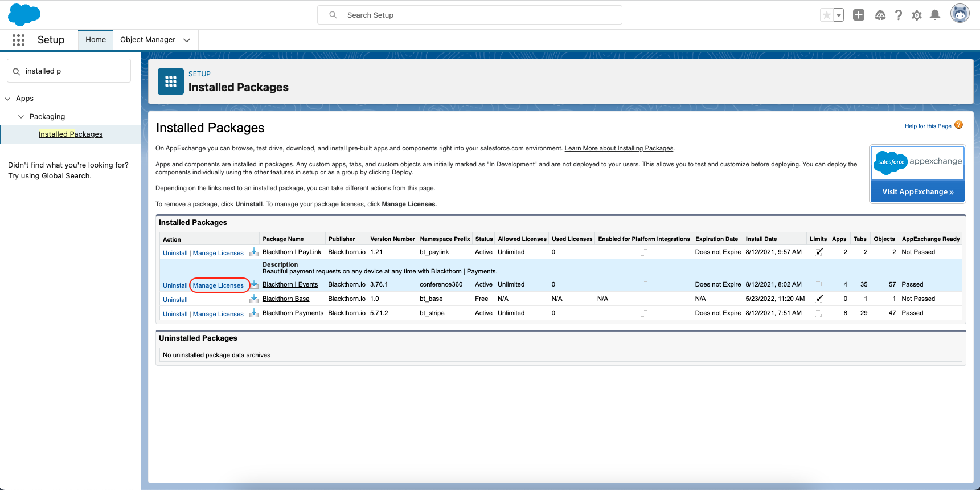Click the 'Free' status of Blackthorn Base
Image resolution: width=980 pixels, height=490 pixels.
point(482,299)
